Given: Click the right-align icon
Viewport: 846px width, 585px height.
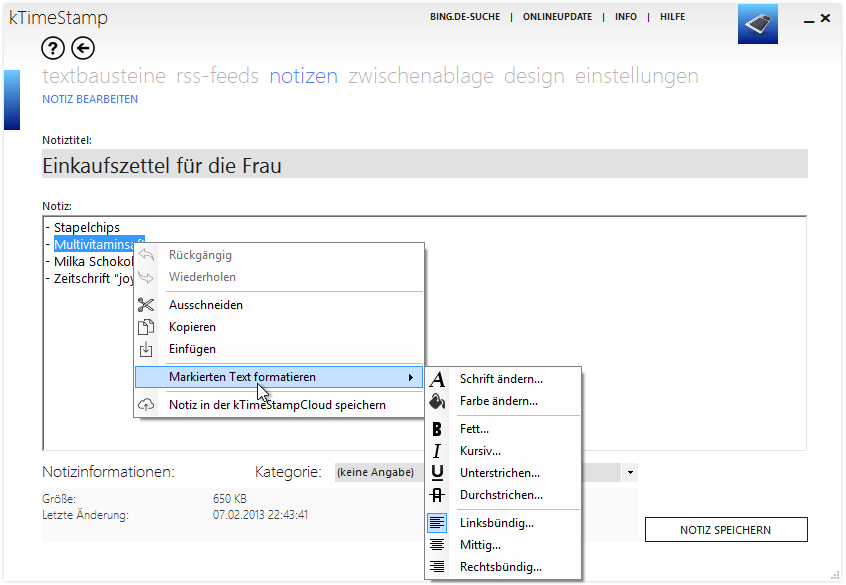Looking at the screenshot, I should coord(437,567).
